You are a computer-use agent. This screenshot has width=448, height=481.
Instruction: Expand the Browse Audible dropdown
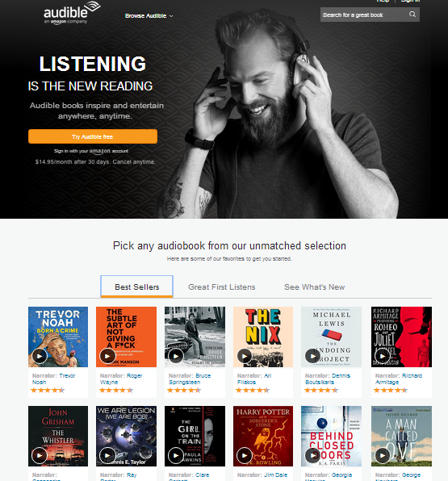pyautogui.click(x=149, y=15)
